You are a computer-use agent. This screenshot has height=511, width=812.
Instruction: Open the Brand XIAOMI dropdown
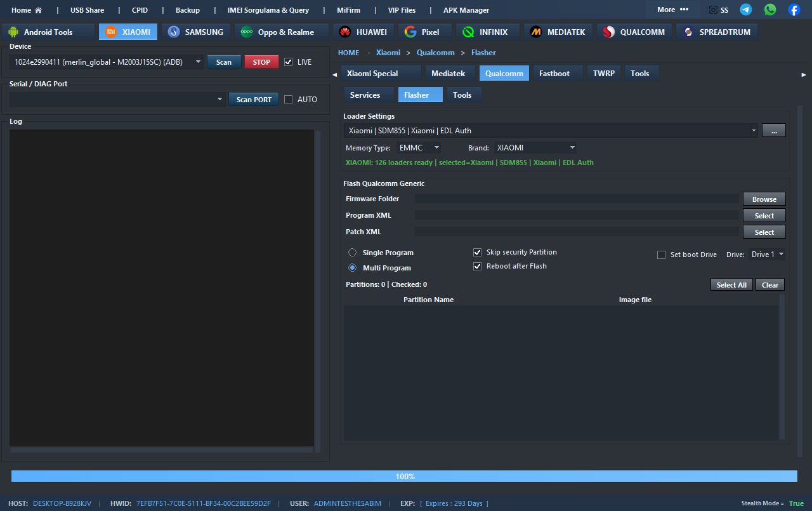(x=535, y=148)
